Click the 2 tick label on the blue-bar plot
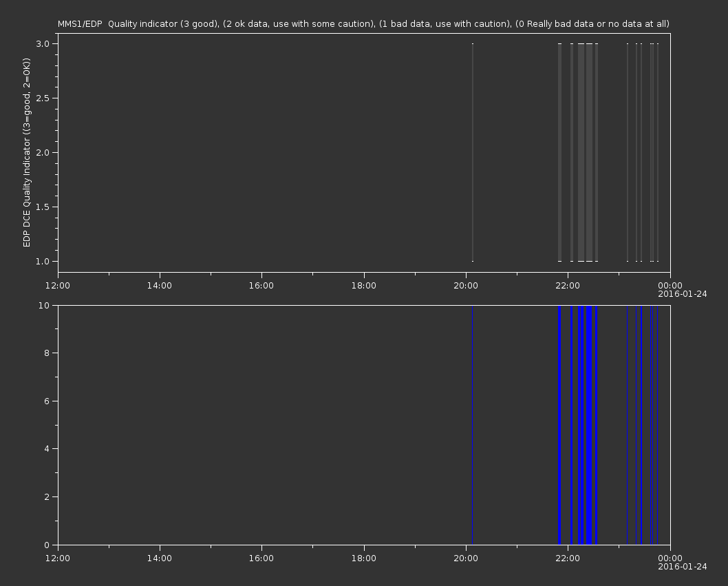The width and height of the screenshot is (728, 586). tap(47, 496)
